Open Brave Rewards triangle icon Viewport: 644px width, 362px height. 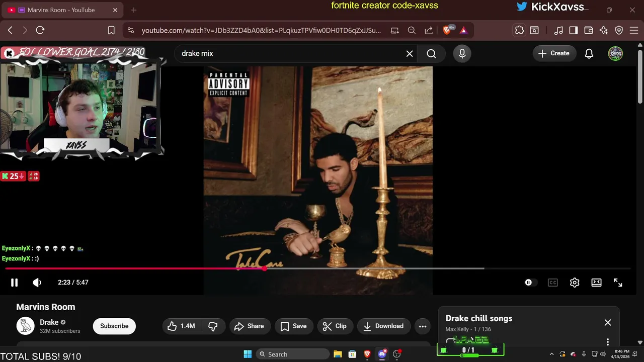[x=463, y=30]
